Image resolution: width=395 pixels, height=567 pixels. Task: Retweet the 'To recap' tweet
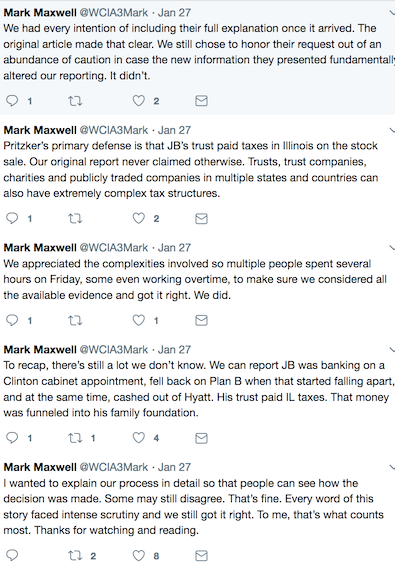pyautogui.click(x=75, y=438)
